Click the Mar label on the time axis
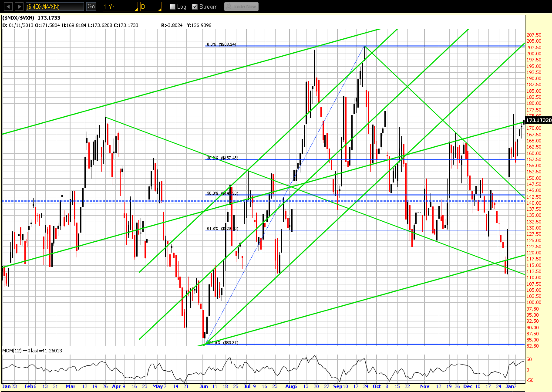The image size is (552, 392). tap(71, 386)
